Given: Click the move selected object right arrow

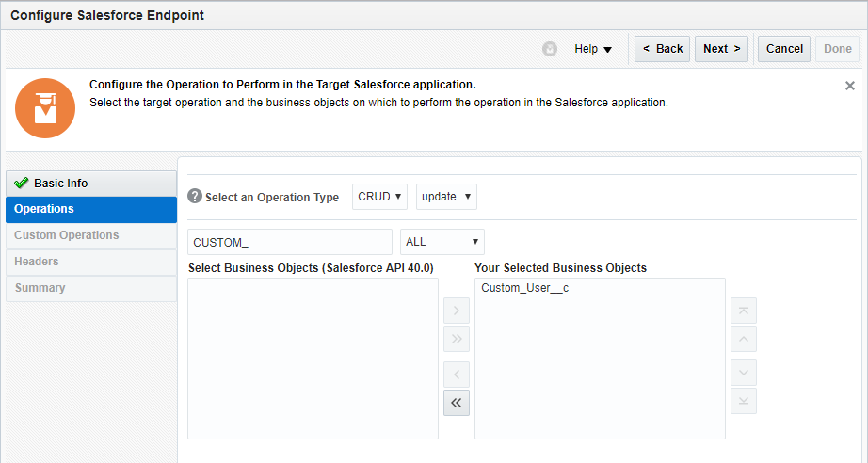Looking at the screenshot, I should [x=456, y=311].
